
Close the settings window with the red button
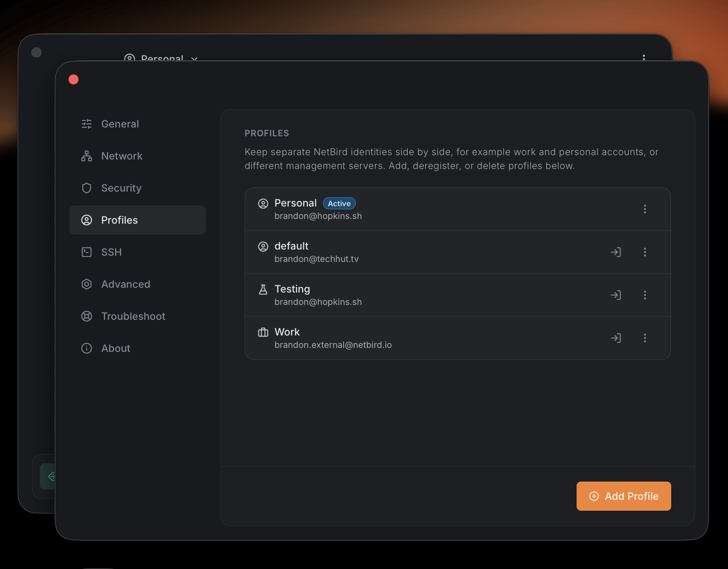click(74, 79)
